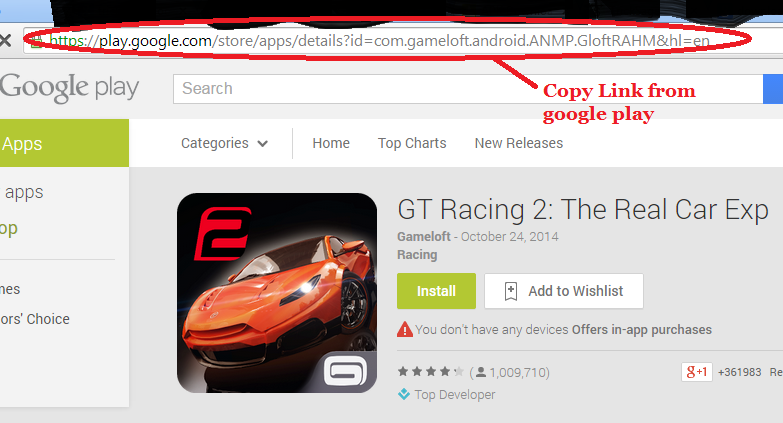Image resolution: width=783 pixels, height=423 pixels.
Task: Click the blue search button
Action: (x=773, y=89)
